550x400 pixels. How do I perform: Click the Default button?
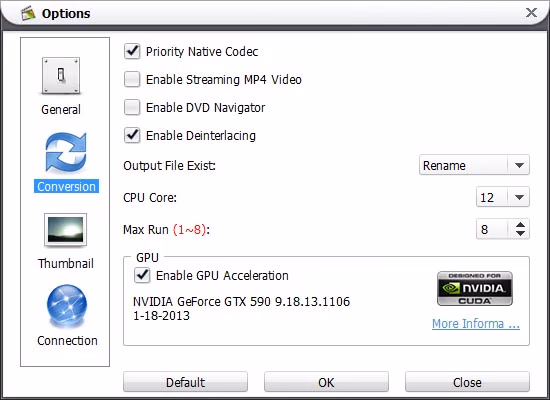point(185,382)
